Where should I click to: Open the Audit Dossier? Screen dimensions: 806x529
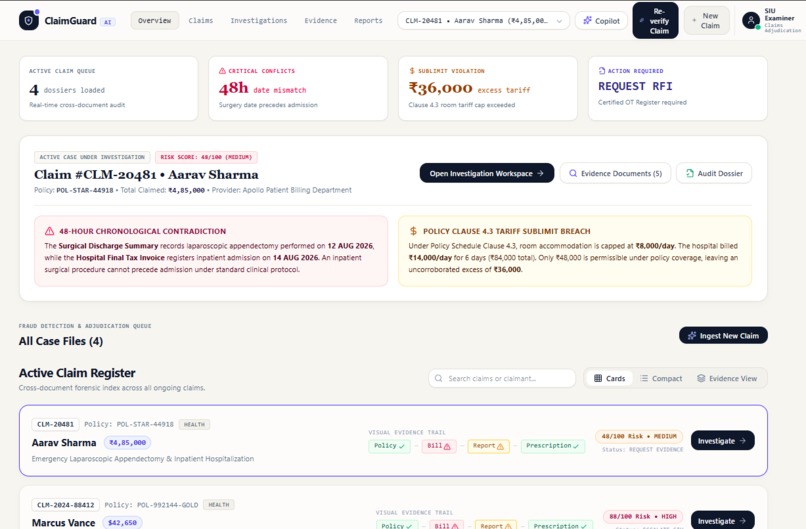click(x=714, y=173)
